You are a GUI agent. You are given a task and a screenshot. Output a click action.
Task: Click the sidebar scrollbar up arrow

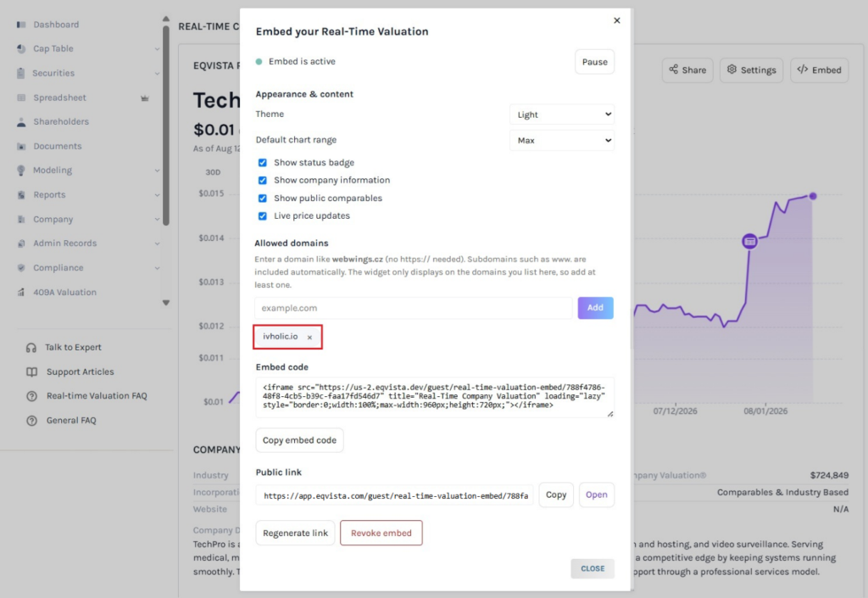(x=166, y=19)
